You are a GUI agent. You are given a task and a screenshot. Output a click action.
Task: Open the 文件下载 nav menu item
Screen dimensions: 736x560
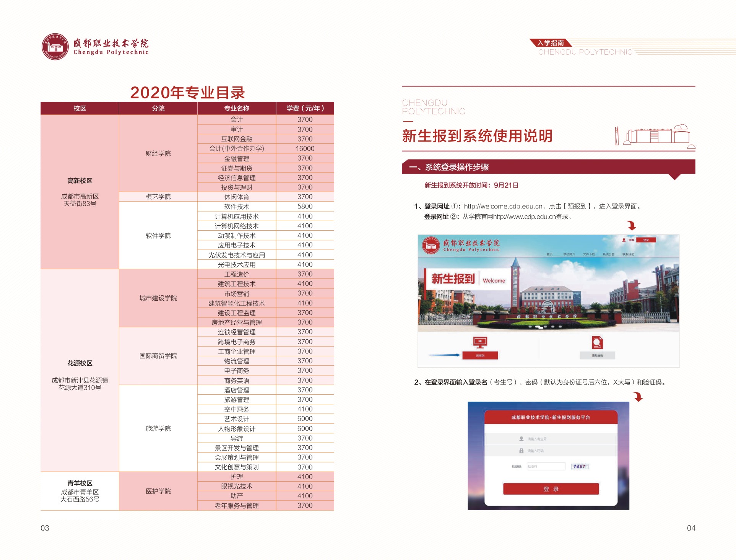click(589, 254)
